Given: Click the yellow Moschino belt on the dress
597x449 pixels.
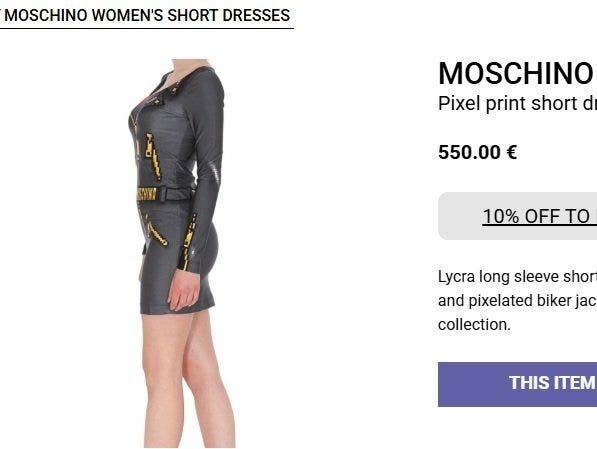Looking at the screenshot, I should point(147,194).
